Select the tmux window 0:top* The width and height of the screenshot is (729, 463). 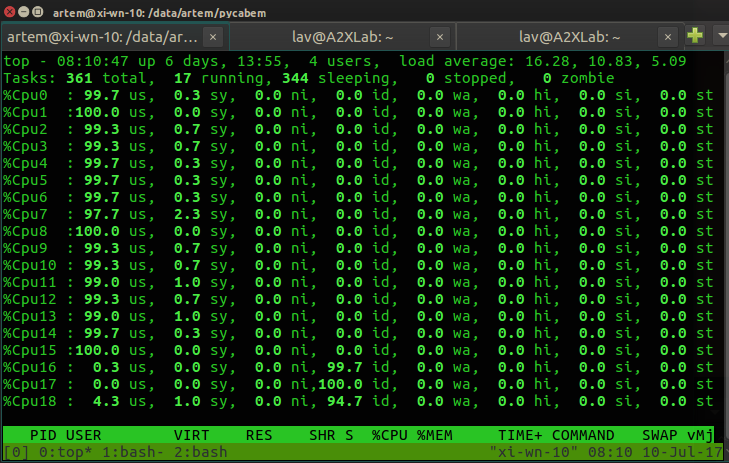pyautogui.click(x=65, y=452)
